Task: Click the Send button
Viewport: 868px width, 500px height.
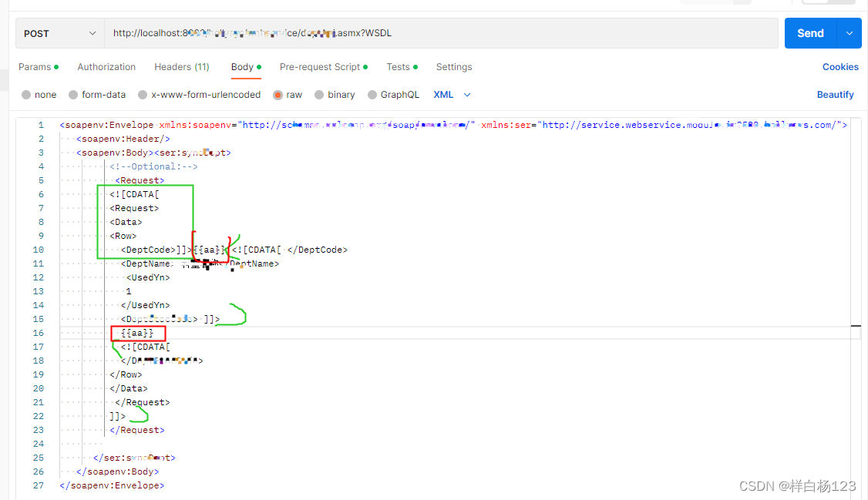Action: coord(810,33)
